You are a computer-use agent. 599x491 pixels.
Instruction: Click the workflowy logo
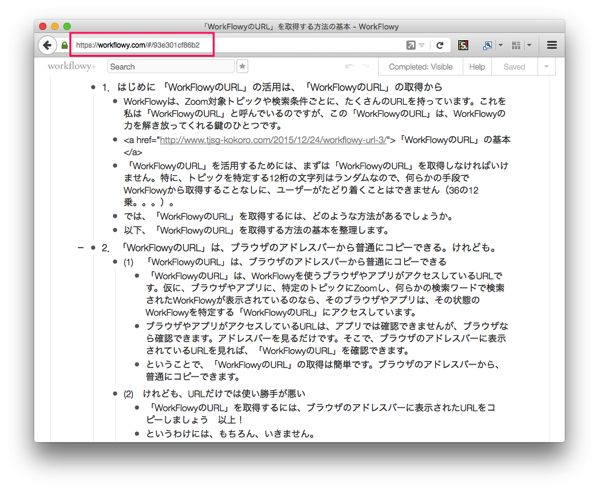[x=71, y=66]
